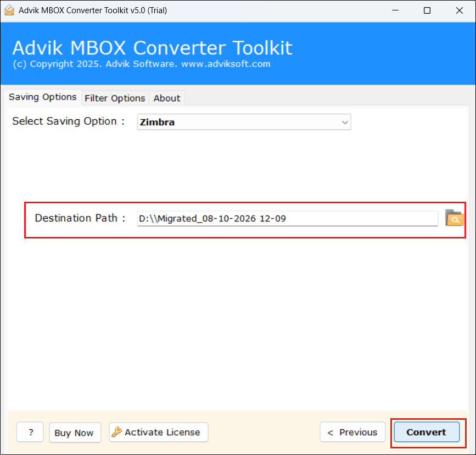The height and width of the screenshot is (455, 476).
Task: Click the Advik MBOX Converter Toolkit banner heading
Action: [152, 48]
